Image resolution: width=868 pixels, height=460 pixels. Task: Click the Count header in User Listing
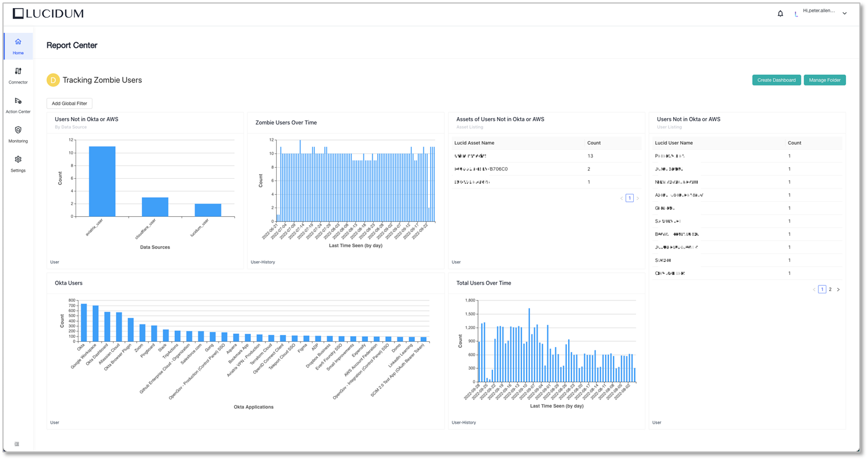795,143
